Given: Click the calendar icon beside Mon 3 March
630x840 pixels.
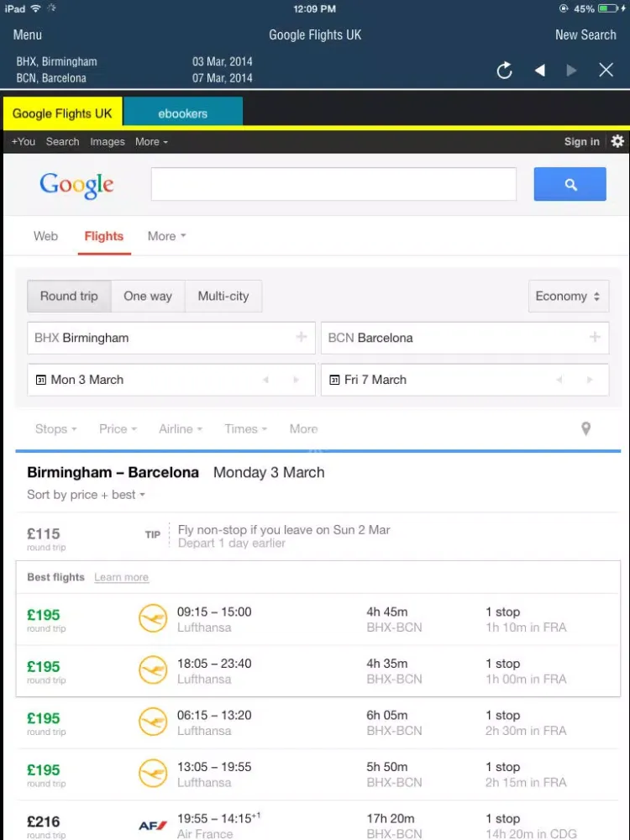Looking at the screenshot, I should pos(40,380).
